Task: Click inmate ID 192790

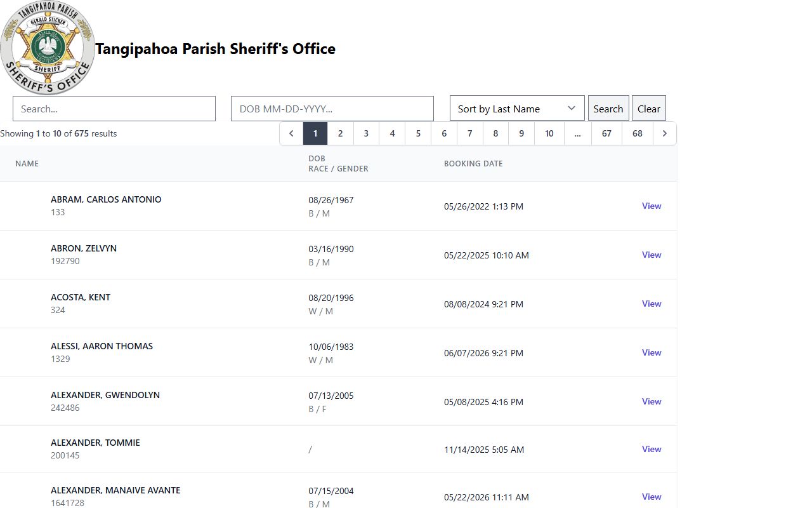Action: coord(65,261)
